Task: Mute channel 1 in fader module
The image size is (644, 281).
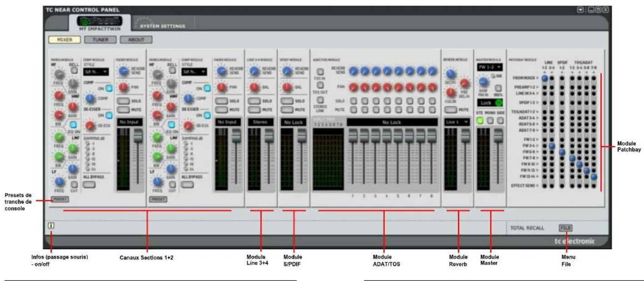Action: click(x=124, y=110)
